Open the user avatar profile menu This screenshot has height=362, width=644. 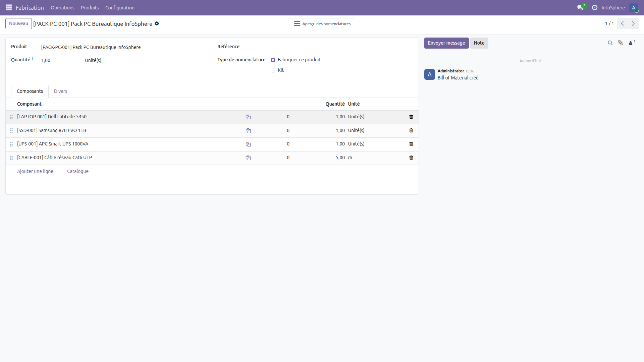point(634,8)
